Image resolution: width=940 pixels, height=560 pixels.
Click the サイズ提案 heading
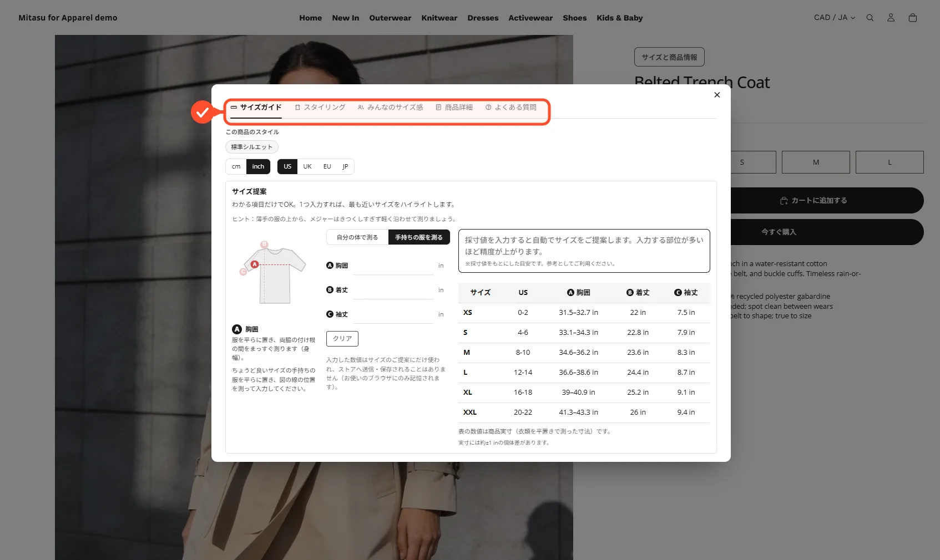click(249, 192)
